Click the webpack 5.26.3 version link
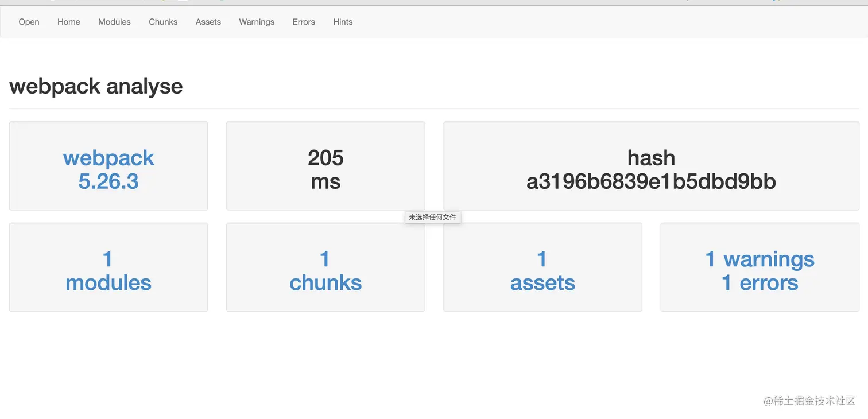Screen dimensions: 868x419 (108, 169)
